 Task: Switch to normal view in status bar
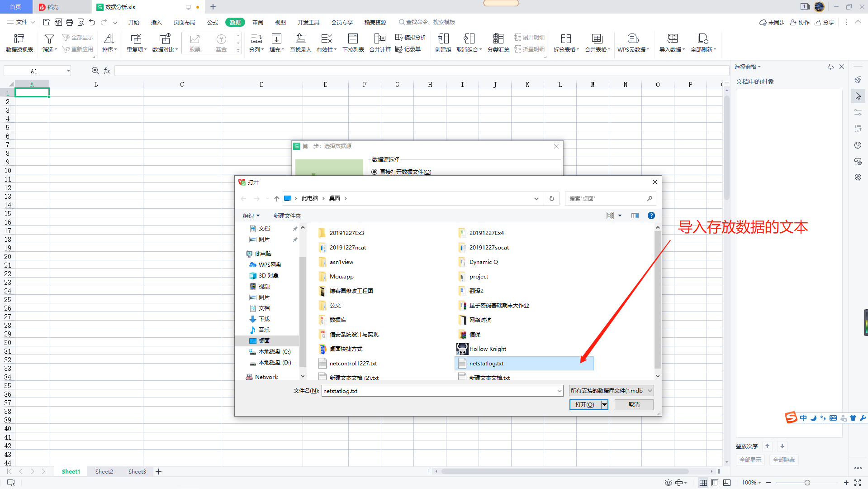703,483
